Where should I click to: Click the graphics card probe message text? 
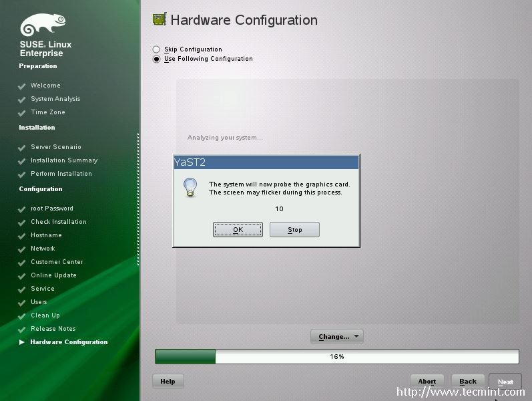(x=279, y=188)
